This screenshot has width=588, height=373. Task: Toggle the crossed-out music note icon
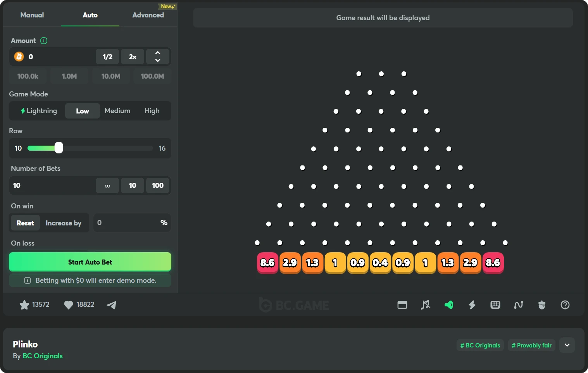pos(426,305)
